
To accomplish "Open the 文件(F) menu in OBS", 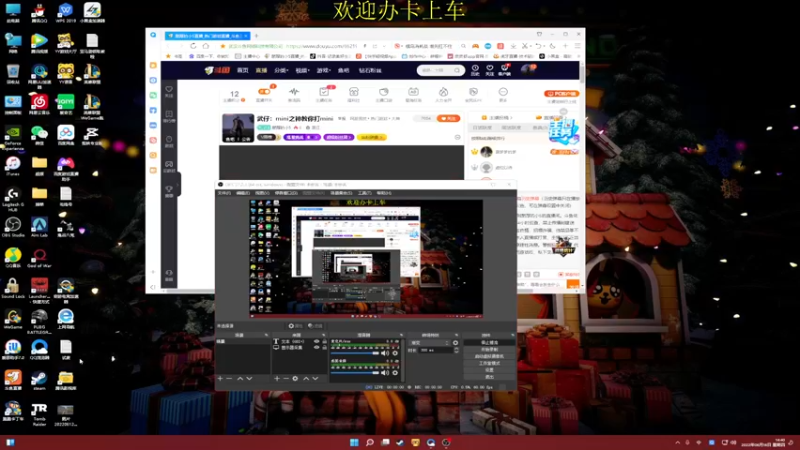I will tap(224, 193).
